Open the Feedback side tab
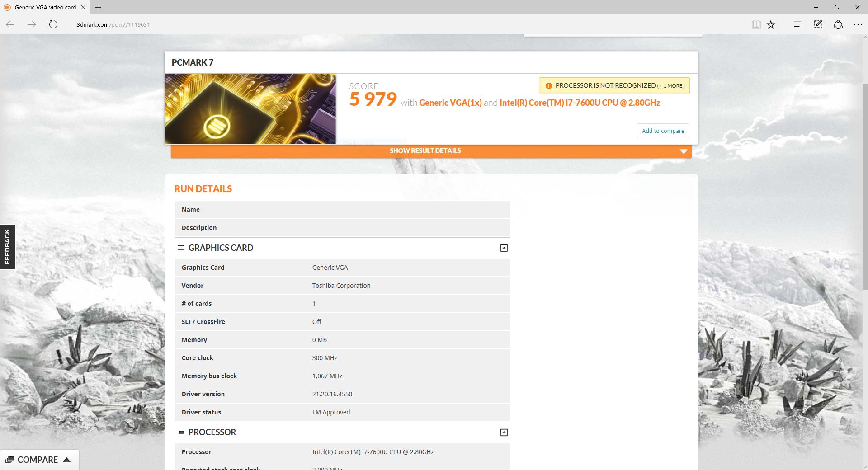The height and width of the screenshot is (470, 868). click(7, 247)
